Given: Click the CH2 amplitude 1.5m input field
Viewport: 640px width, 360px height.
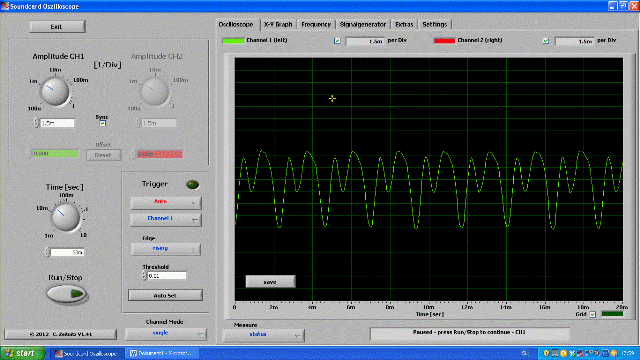Looking at the screenshot, I should pos(158,123).
